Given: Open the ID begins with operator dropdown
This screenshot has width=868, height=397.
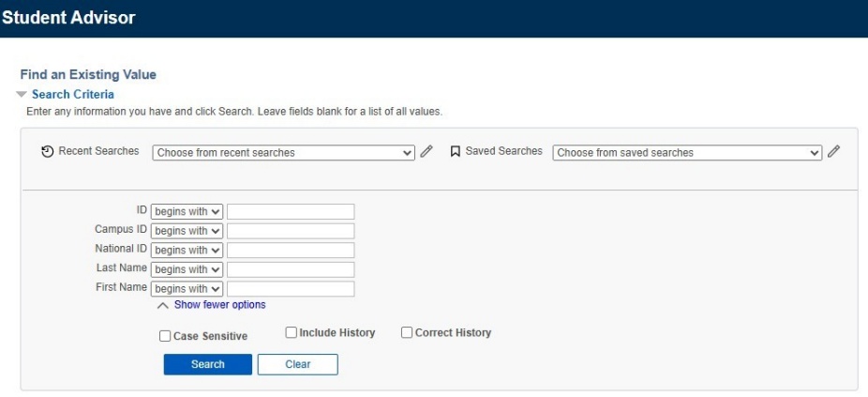Looking at the screenshot, I should (187, 212).
